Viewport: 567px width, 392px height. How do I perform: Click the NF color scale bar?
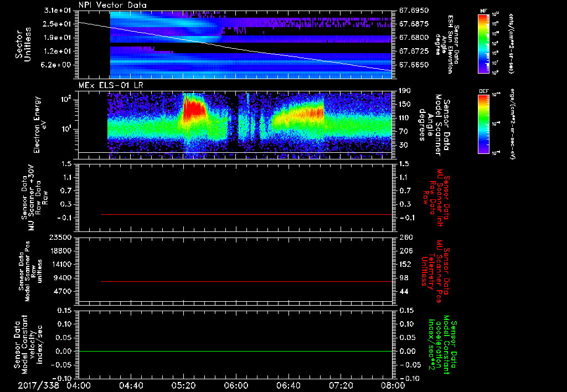483,43
